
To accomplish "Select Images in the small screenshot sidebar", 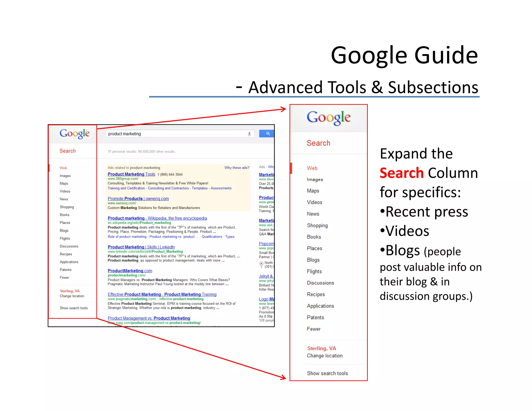I will tap(65, 176).
